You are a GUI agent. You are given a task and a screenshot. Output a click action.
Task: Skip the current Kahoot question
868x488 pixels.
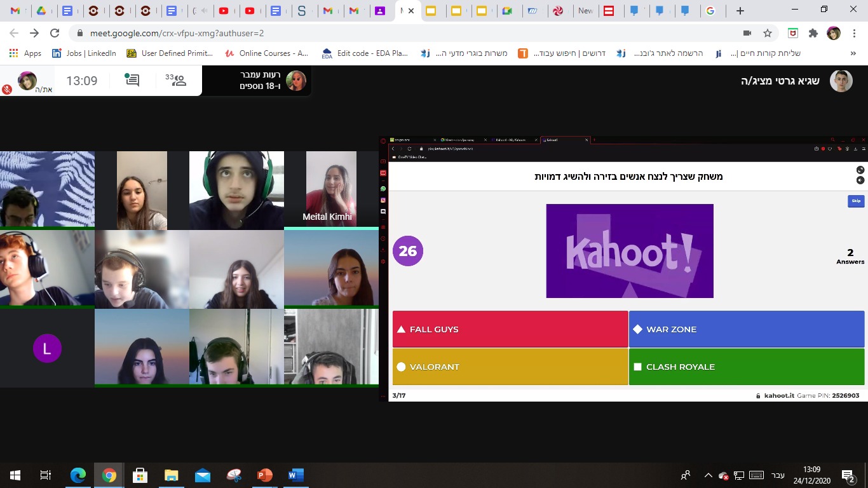coord(856,201)
